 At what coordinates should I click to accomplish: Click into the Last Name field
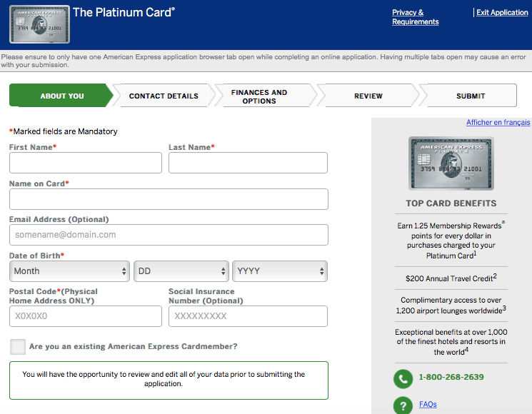click(x=248, y=163)
